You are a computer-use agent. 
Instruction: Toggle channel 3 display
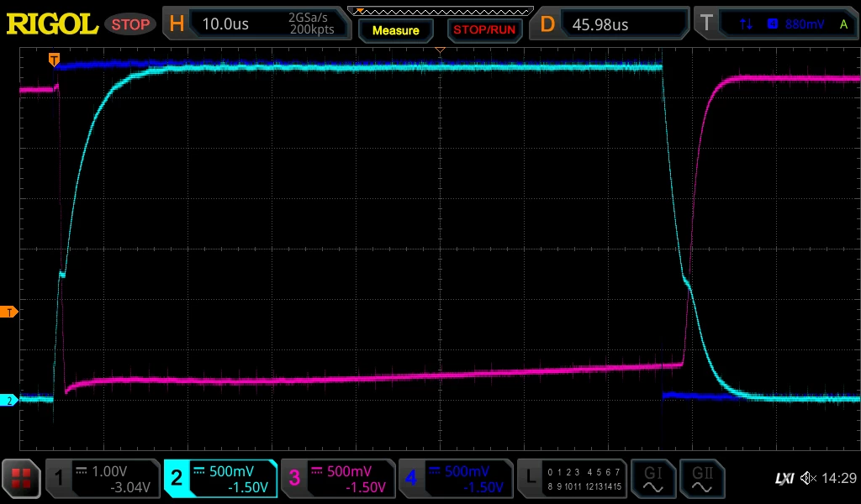click(x=294, y=478)
